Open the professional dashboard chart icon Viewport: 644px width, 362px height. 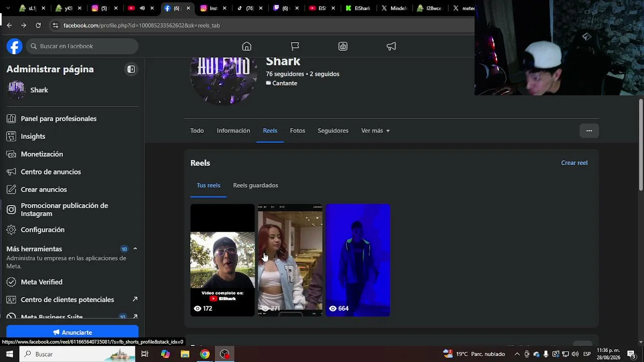[x=343, y=46]
